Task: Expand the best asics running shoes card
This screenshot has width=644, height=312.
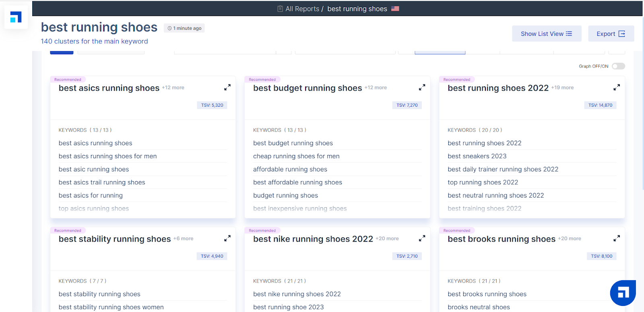Action: (x=227, y=87)
